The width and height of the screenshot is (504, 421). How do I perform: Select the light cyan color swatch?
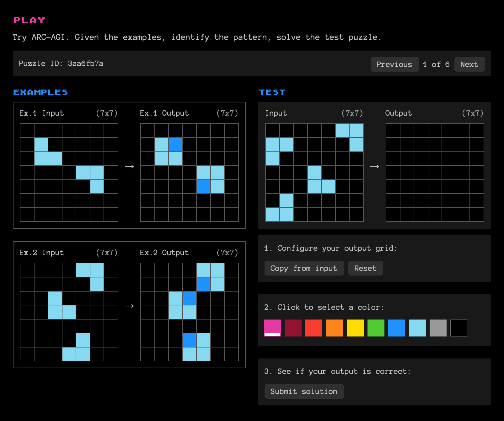[x=417, y=328]
